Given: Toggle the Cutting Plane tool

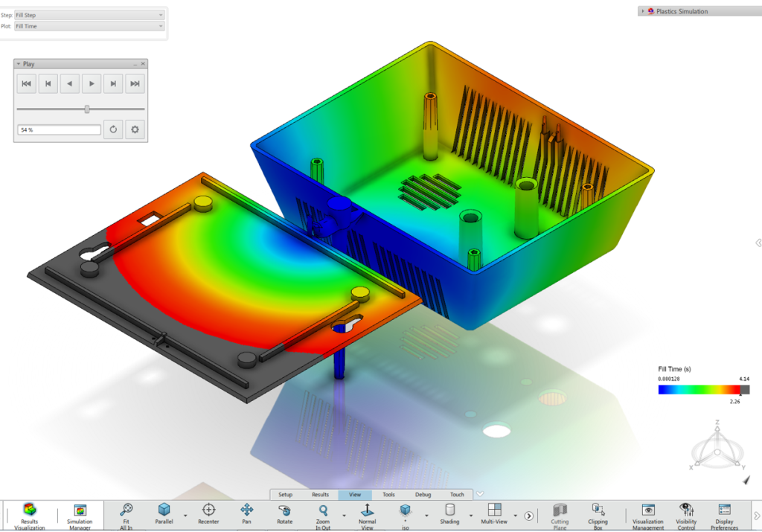Looking at the screenshot, I should click(x=560, y=515).
